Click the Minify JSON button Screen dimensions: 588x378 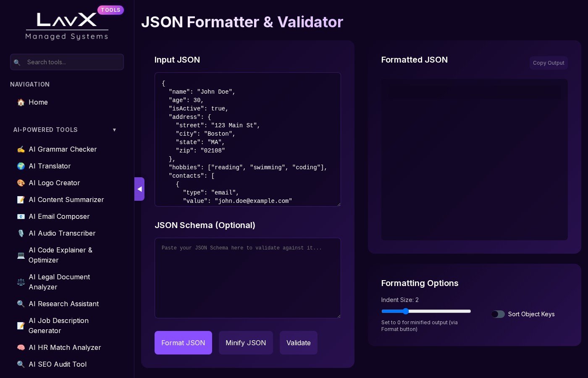click(x=246, y=343)
